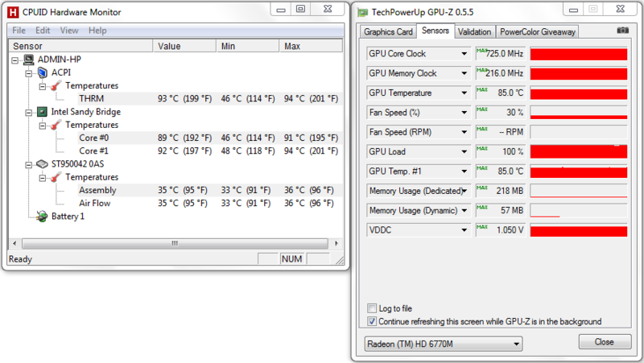
Task: Open the Edit menu in Hardware Monitor
Action: pos(43,31)
